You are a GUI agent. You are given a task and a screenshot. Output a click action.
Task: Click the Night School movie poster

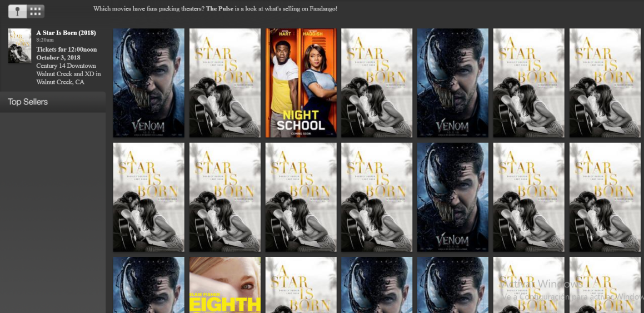tap(301, 83)
